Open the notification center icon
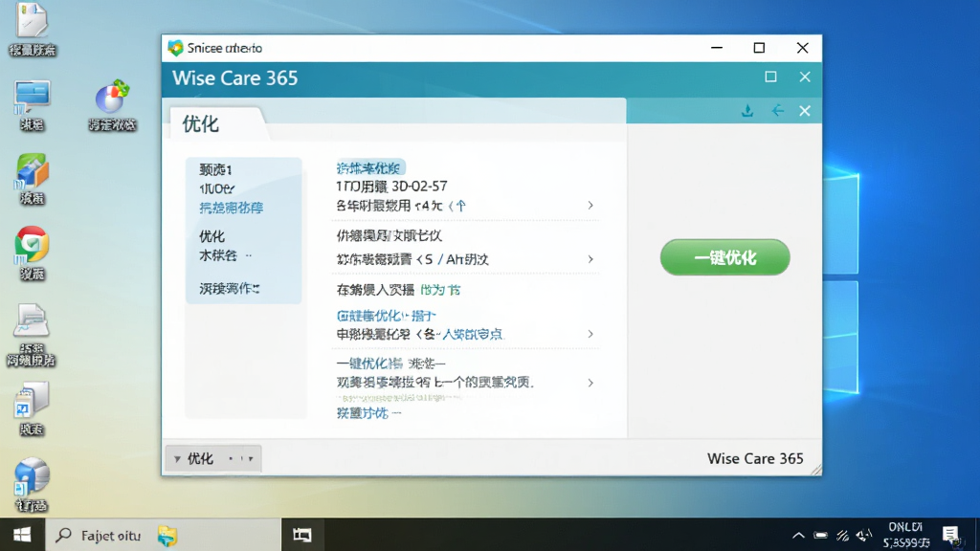The width and height of the screenshot is (980, 551). tap(950, 535)
